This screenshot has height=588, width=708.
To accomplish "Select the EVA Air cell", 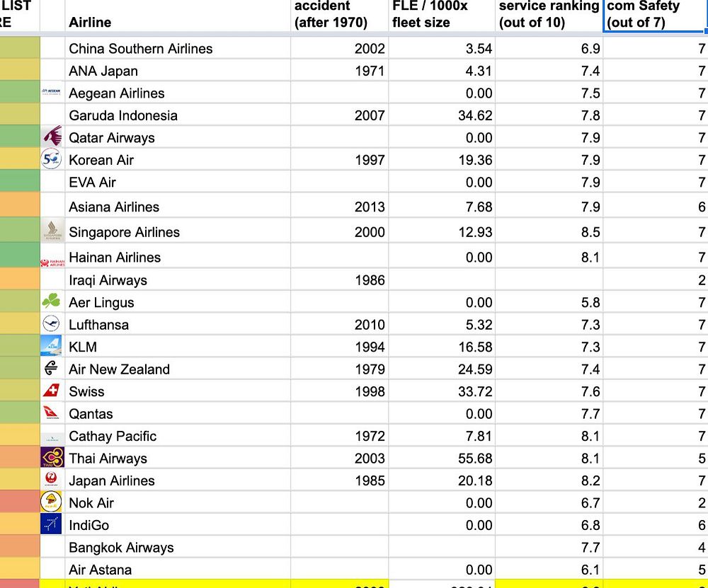I will [x=178, y=182].
